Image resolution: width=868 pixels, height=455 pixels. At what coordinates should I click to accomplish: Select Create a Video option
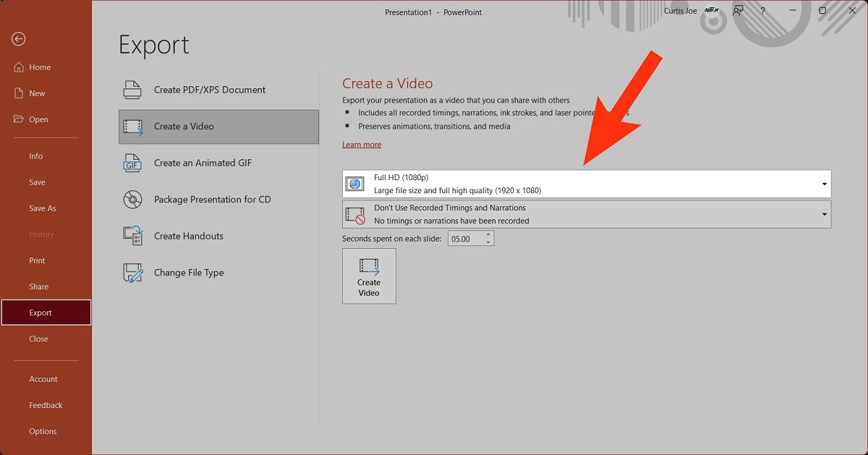218,127
